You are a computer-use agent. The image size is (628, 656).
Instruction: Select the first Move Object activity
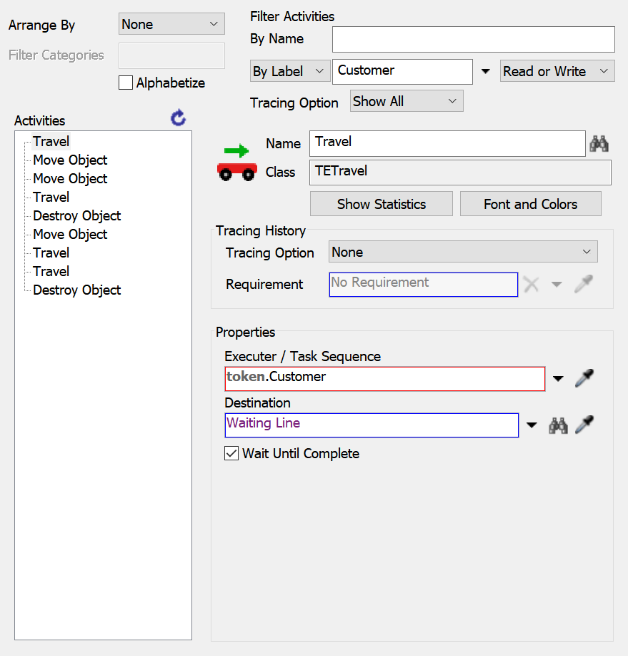tap(70, 160)
